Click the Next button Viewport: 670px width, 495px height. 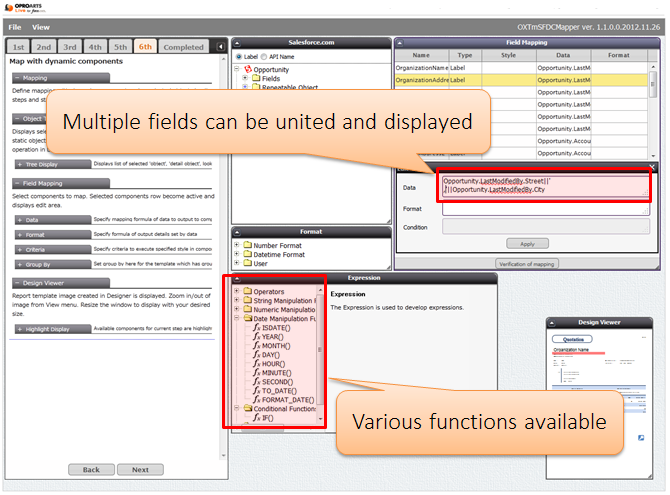click(x=140, y=470)
